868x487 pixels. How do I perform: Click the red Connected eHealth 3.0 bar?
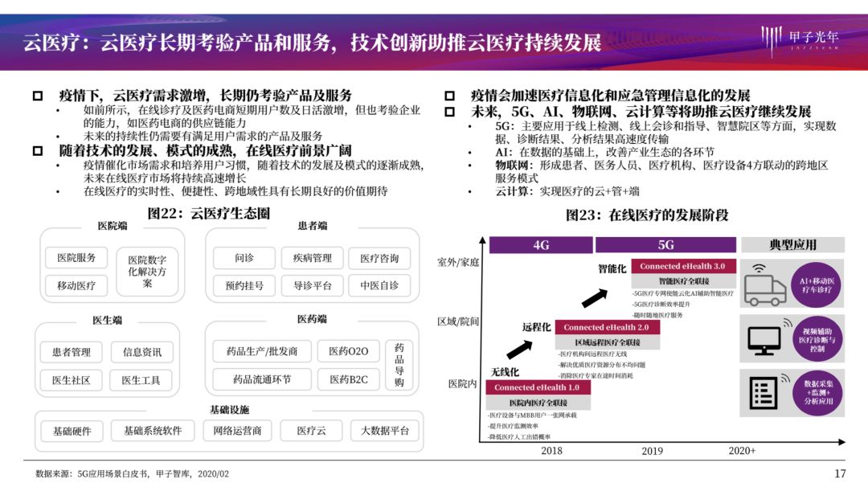tap(682, 266)
